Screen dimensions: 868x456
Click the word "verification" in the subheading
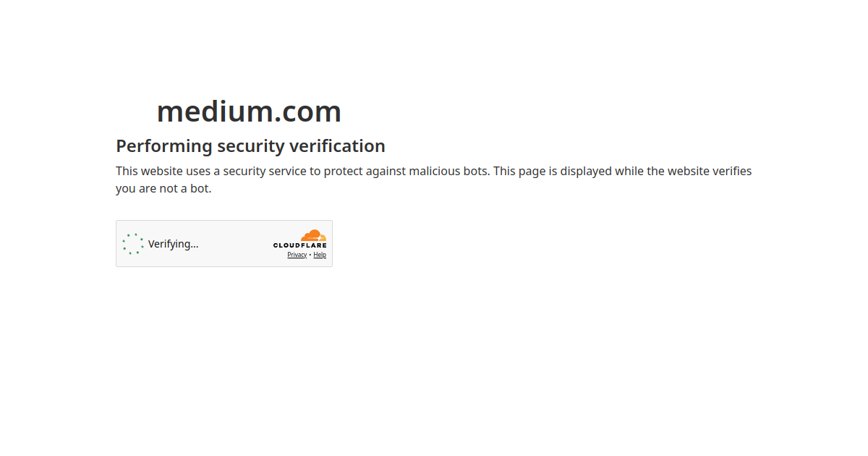click(337, 146)
